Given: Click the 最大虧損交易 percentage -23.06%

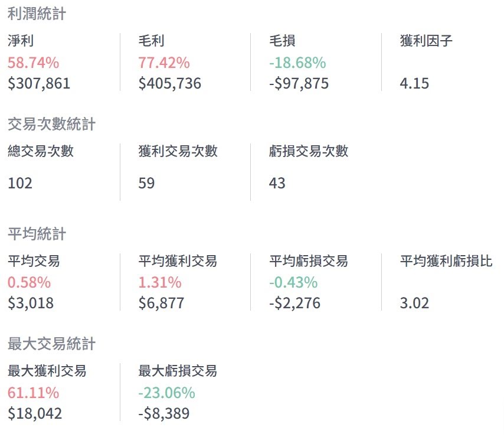Looking at the screenshot, I should point(166,393).
